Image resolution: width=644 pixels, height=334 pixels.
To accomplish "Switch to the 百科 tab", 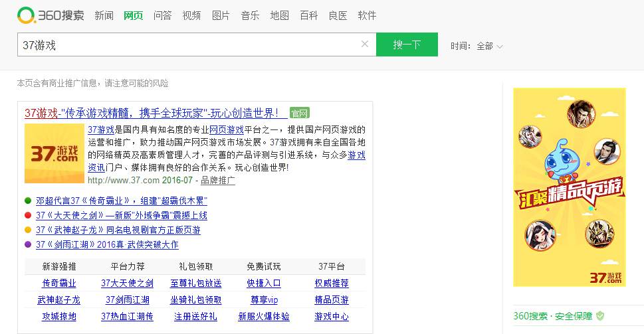I will click(x=308, y=15).
